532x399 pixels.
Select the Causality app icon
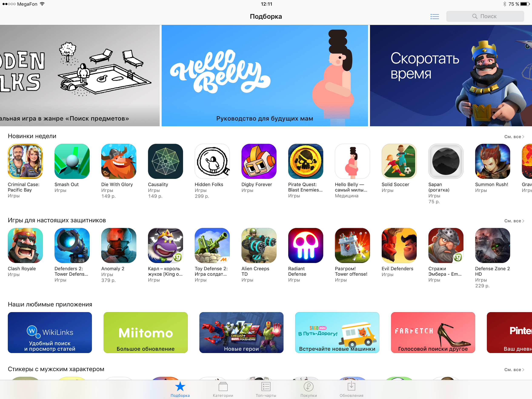click(166, 161)
